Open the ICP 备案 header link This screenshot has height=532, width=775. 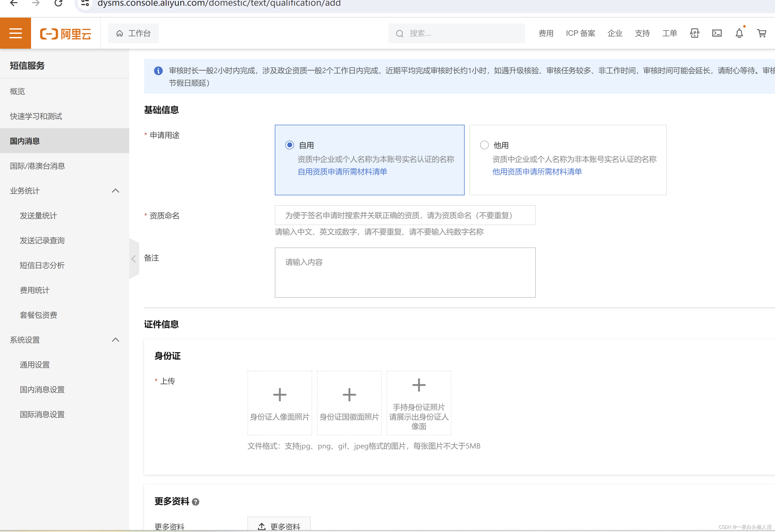coord(580,33)
